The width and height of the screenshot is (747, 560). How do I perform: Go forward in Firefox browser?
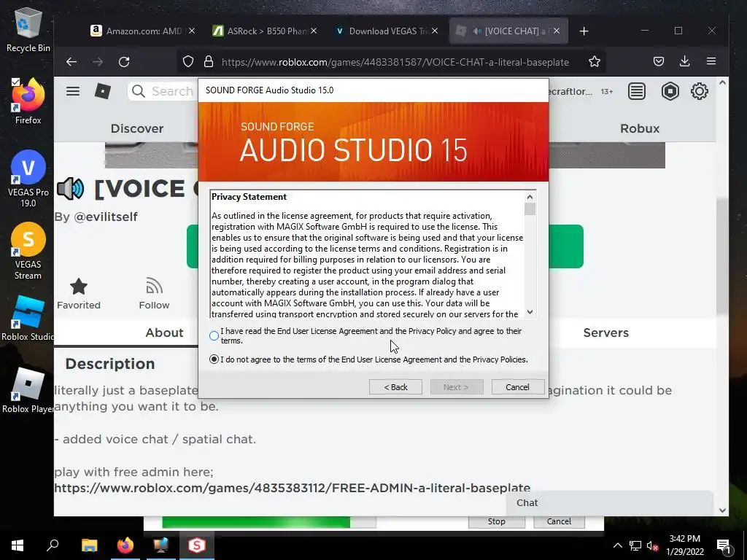[98, 61]
